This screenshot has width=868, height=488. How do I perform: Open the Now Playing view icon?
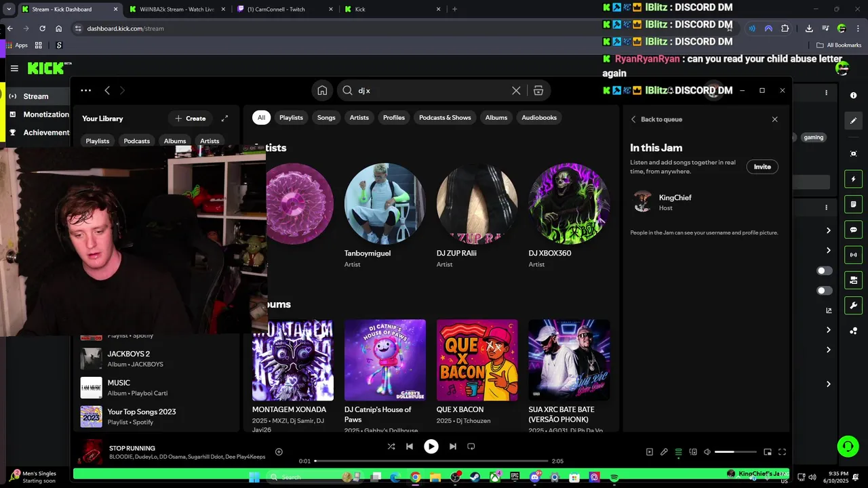click(650, 452)
